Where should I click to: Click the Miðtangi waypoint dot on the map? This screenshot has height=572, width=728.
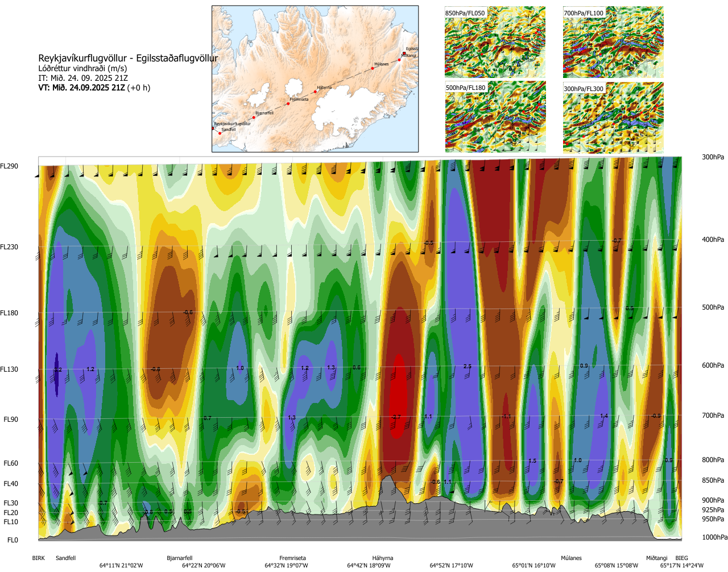(x=400, y=59)
